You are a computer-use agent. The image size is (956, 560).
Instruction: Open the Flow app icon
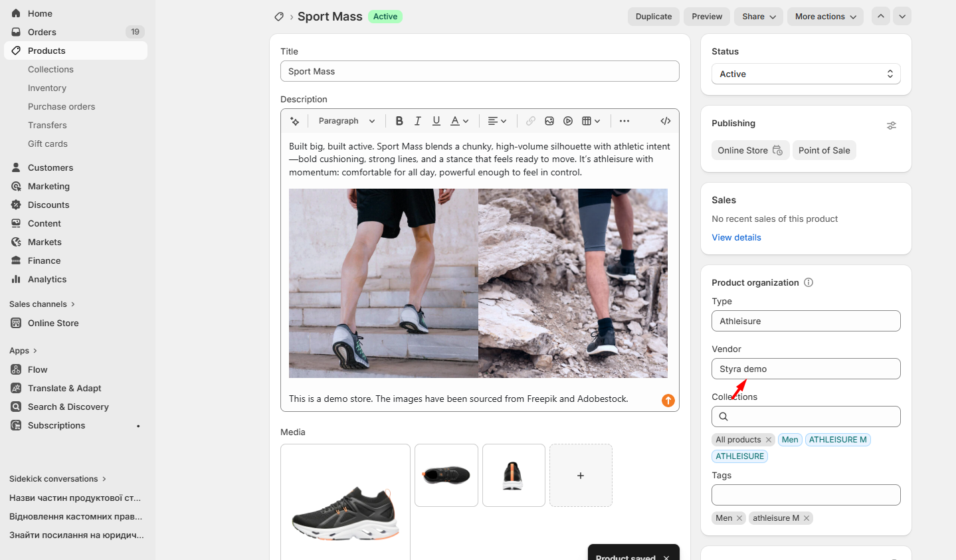[x=16, y=369]
